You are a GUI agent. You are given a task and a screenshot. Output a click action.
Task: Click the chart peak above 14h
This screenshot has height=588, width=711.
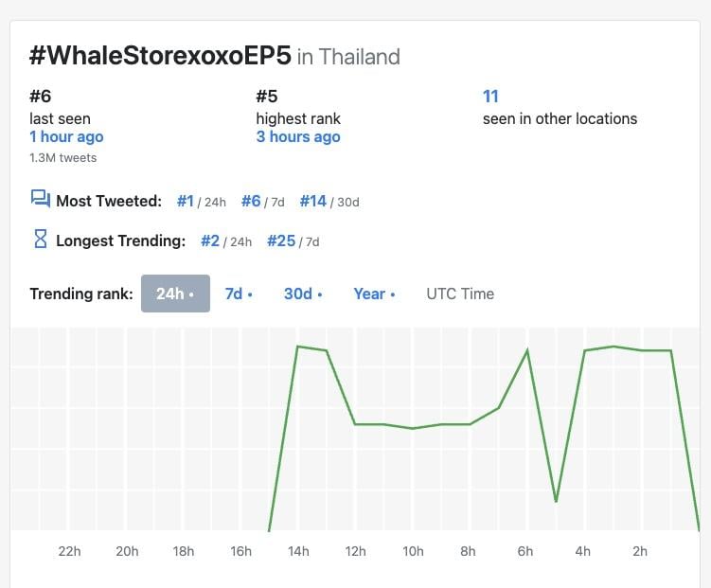[x=298, y=347]
